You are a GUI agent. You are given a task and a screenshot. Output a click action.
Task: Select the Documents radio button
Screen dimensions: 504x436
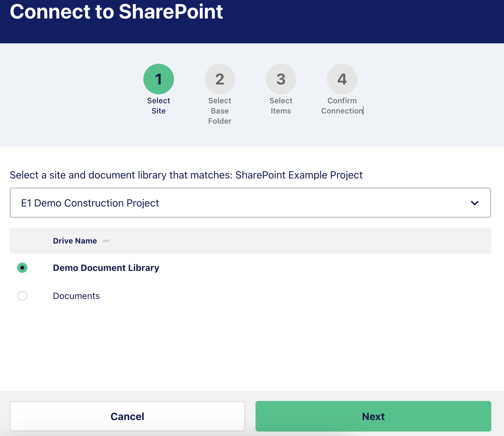click(22, 296)
